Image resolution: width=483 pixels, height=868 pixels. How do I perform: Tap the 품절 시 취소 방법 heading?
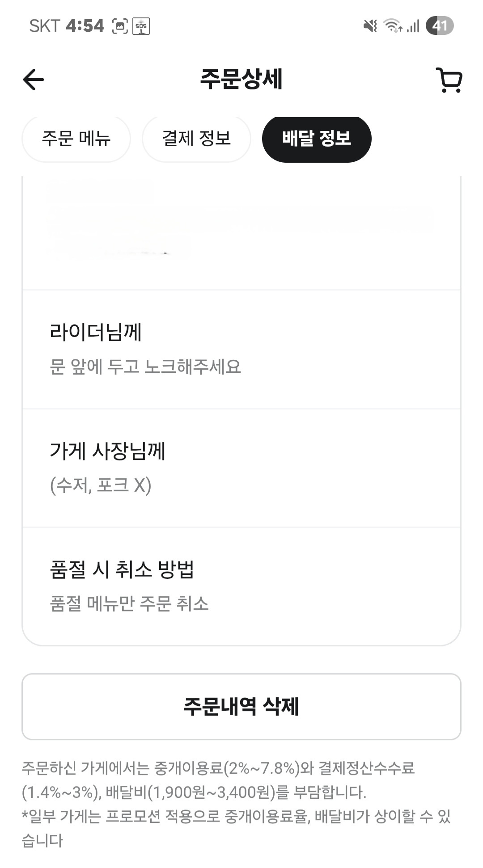(122, 569)
